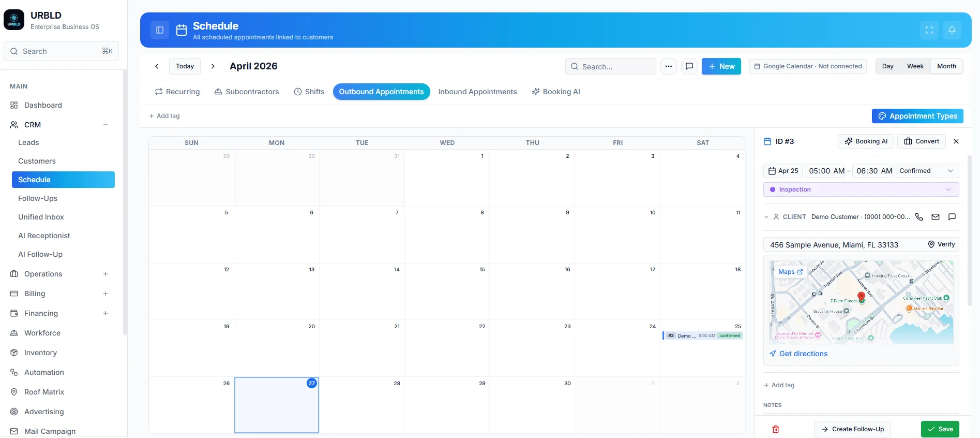
Task: Delete appointment with red trash icon
Action: [776, 429]
